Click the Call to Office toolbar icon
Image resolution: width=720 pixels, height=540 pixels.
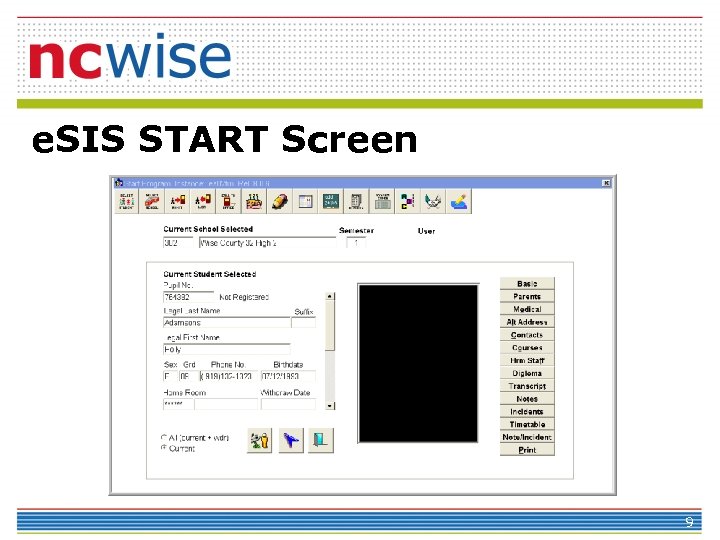tap(228, 202)
